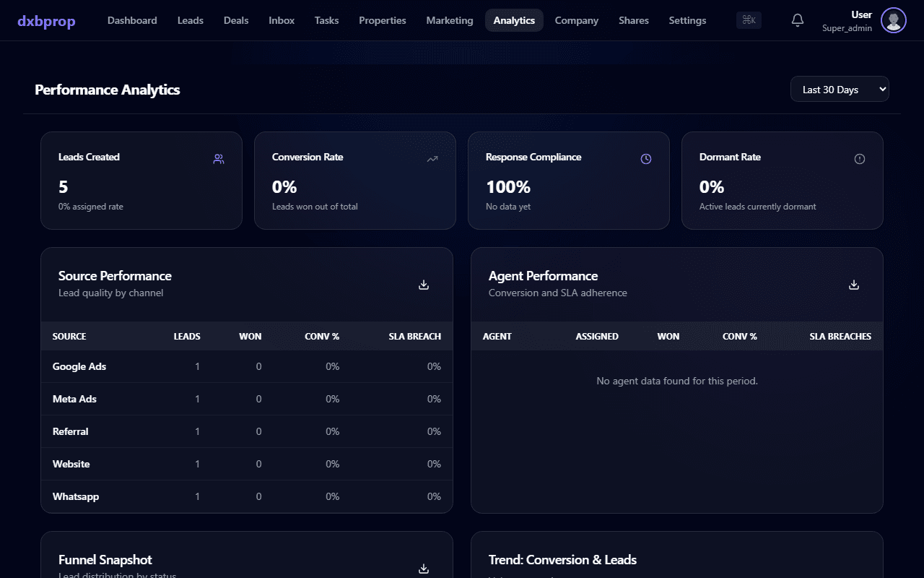
Task: Click the trend arrow icon on Conversion Rate card
Action: click(432, 159)
